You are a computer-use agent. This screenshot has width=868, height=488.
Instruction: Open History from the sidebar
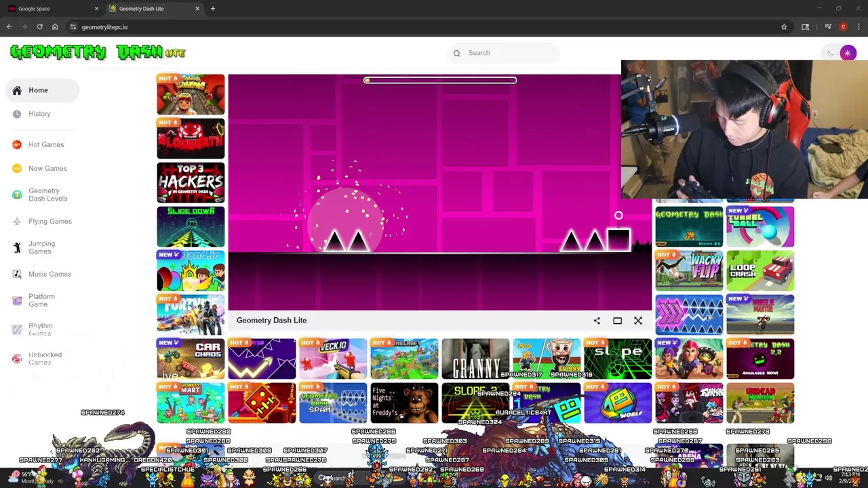(39, 114)
